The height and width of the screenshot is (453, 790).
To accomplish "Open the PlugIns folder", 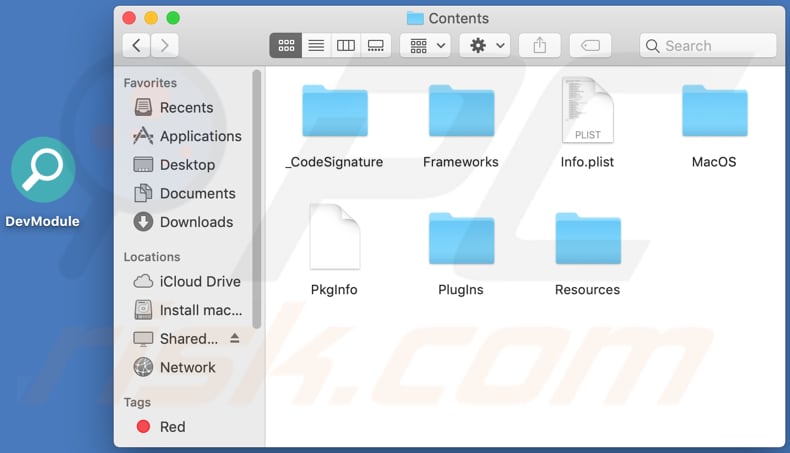I will pyautogui.click(x=461, y=240).
